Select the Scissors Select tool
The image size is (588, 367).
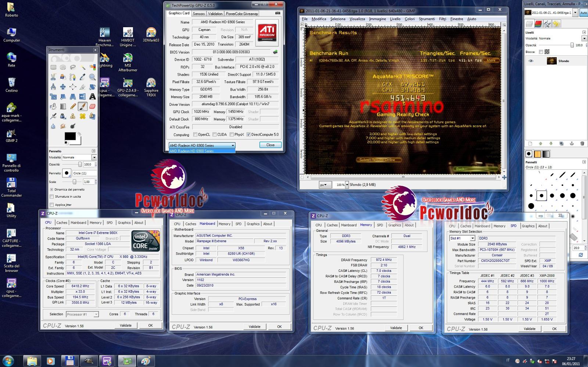(x=53, y=77)
